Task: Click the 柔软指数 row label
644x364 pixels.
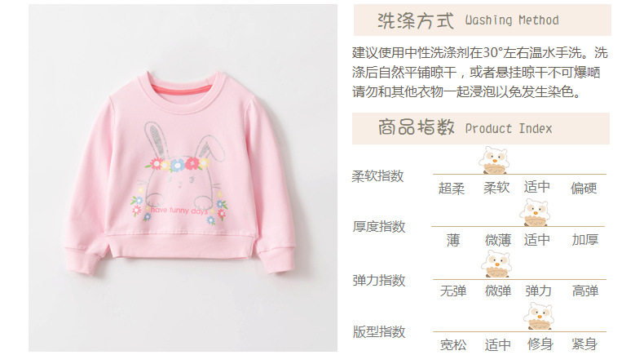Action: (x=378, y=176)
